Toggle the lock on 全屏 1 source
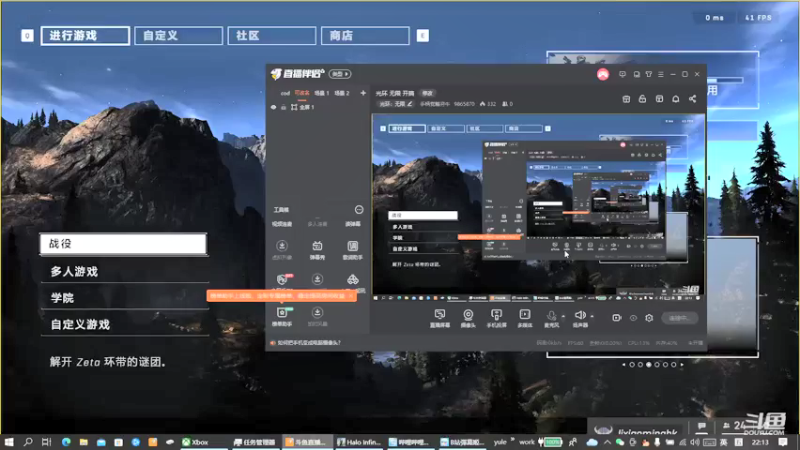The image size is (800, 450). click(283, 107)
